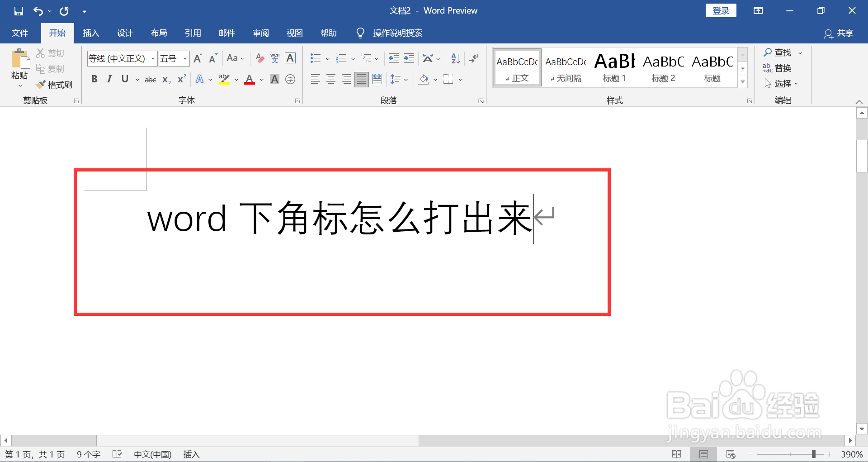Image resolution: width=868 pixels, height=462 pixels.
Task: Apply the 标题 1 style
Action: point(614,67)
